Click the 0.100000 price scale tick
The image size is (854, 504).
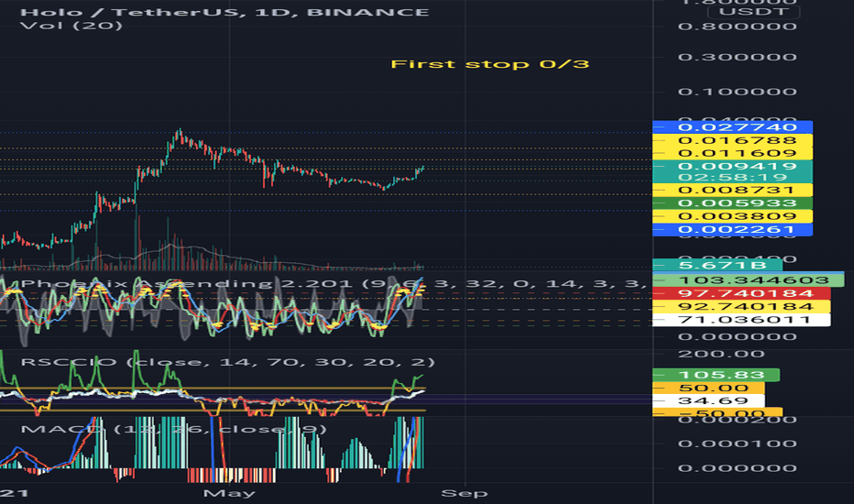[737, 92]
